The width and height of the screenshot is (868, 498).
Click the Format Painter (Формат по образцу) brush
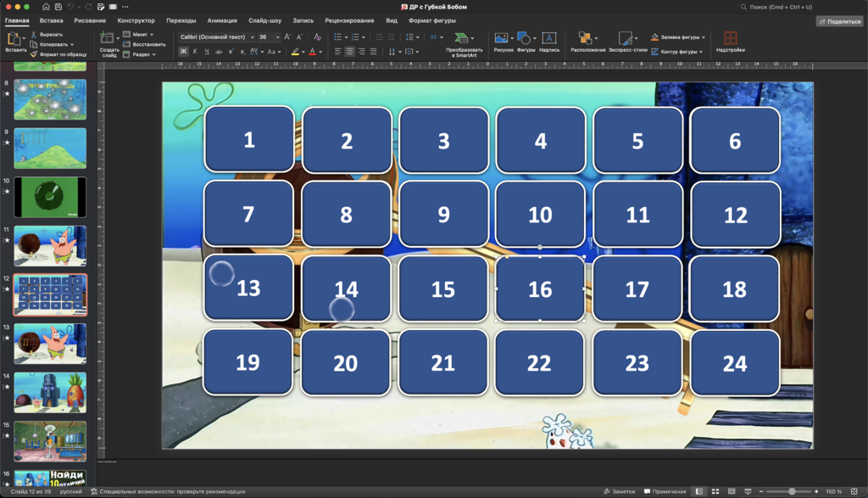pos(33,54)
